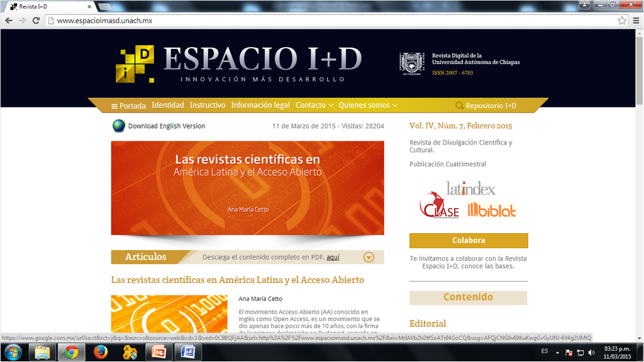This screenshot has width=644, height=362.
Task: Click the 'Publicación Cuatrimestral' text
Action: click(448, 164)
